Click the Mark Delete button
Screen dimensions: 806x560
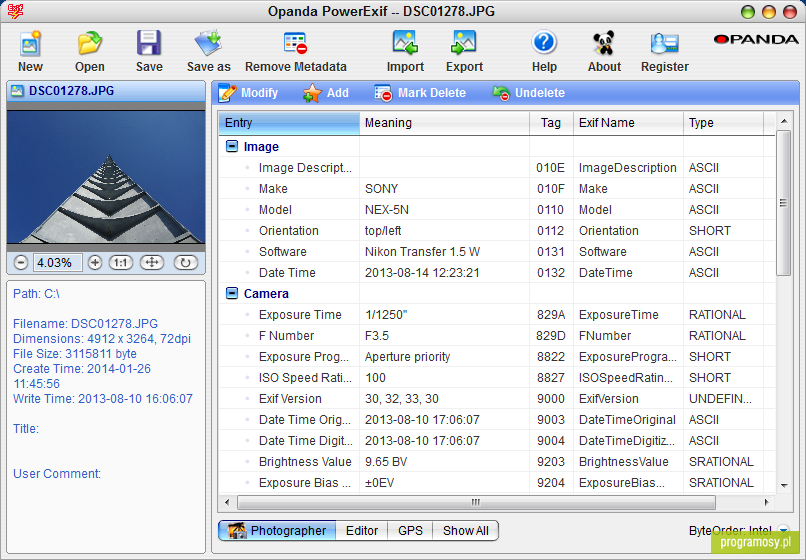pyautogui.click(x=420, y=93)
